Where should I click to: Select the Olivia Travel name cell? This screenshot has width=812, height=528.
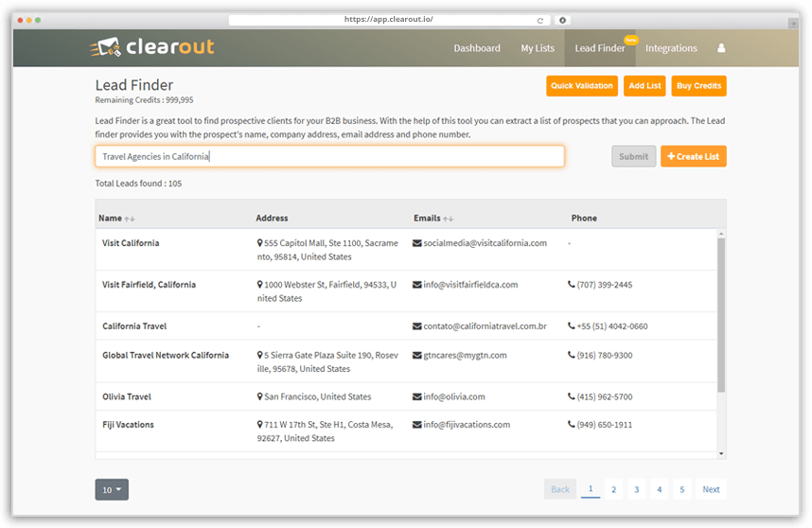[x=127, y=396]
